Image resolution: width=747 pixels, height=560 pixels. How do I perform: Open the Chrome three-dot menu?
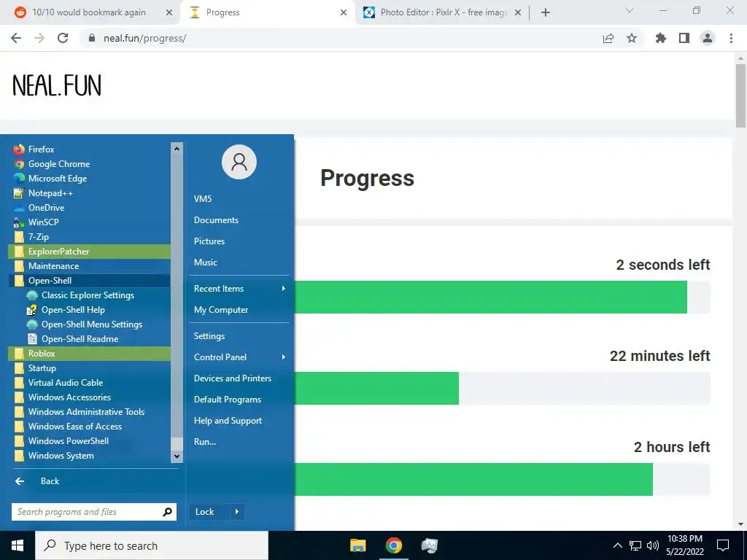[731, 38]
